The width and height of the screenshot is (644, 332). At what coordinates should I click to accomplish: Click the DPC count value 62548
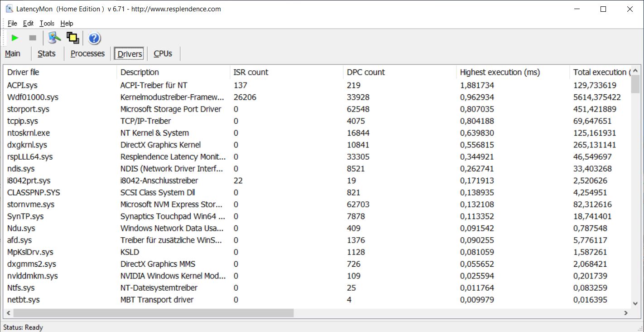pos(358,109)
